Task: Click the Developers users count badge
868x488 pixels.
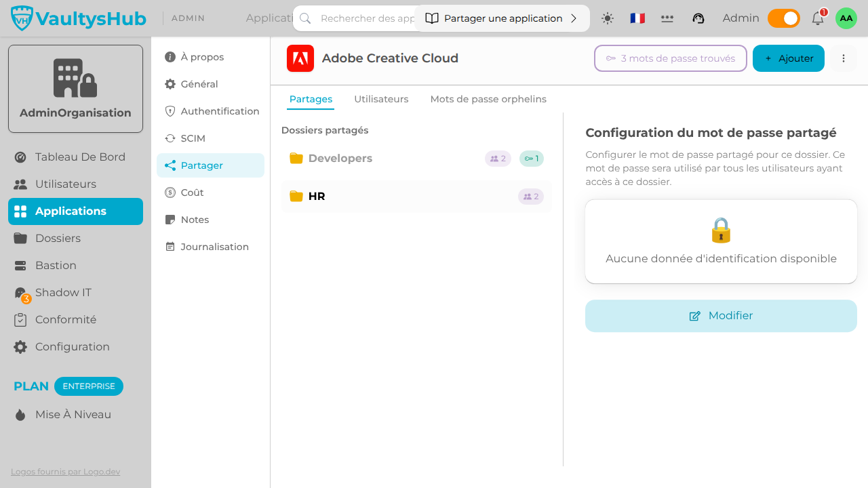Action: tap(498, 159)
